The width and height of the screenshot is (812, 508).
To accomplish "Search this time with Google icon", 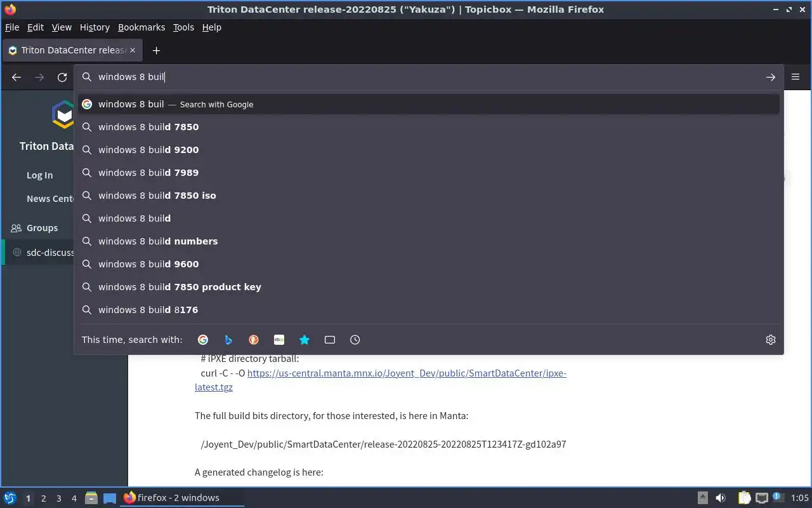I will 203,340.
